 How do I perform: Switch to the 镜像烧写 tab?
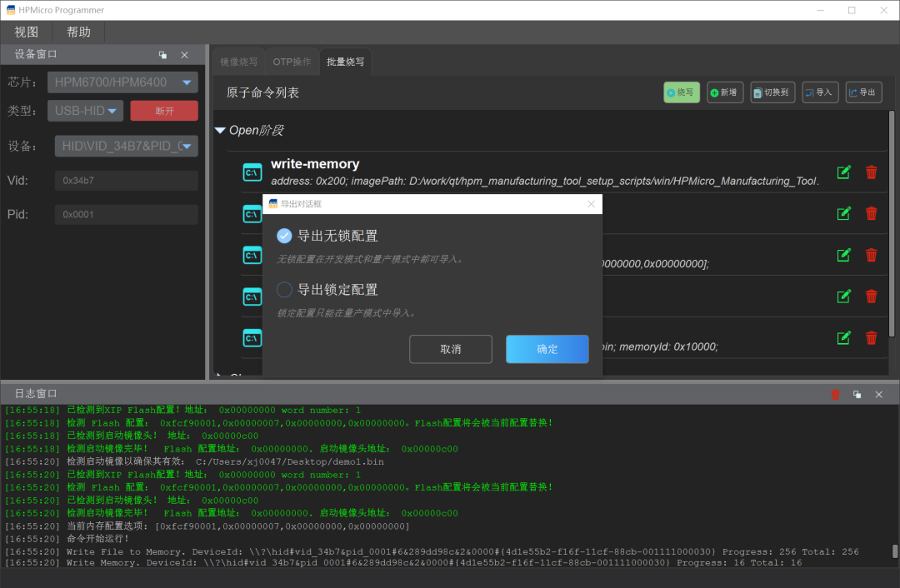pyautogui.click(x=239, y=62)
